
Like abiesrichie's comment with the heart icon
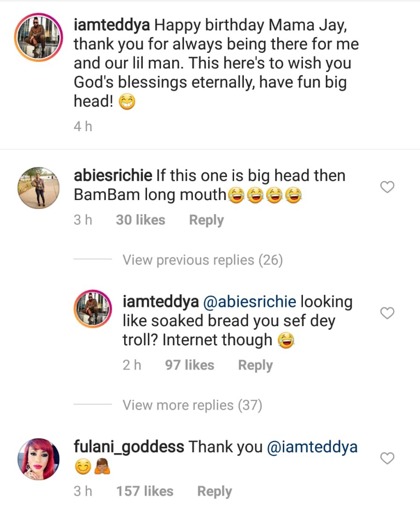(x=387, y=186)
